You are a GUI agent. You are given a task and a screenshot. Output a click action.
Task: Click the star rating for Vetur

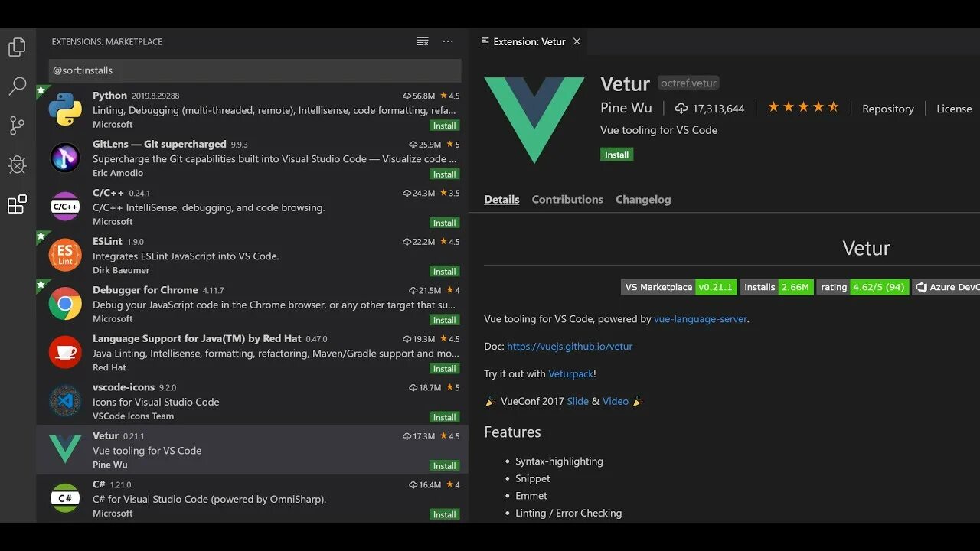803,107
